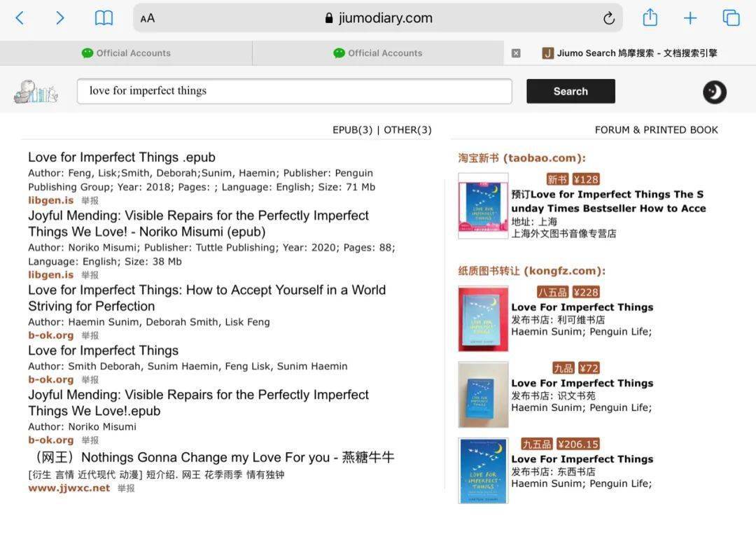Open the tab overview icon
Image resolution: width=756 pixels, height=539 pixels.
tap(731, 18)
